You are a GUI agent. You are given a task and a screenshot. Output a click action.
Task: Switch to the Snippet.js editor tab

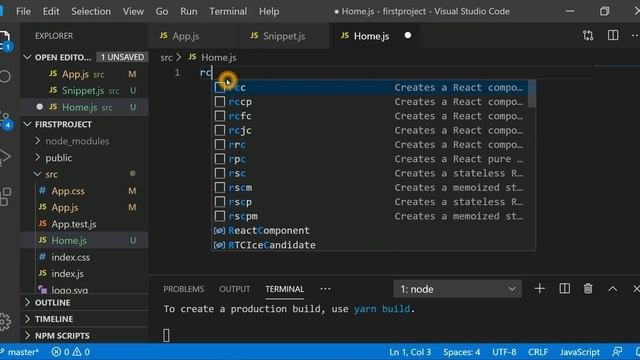coord(284,36)
